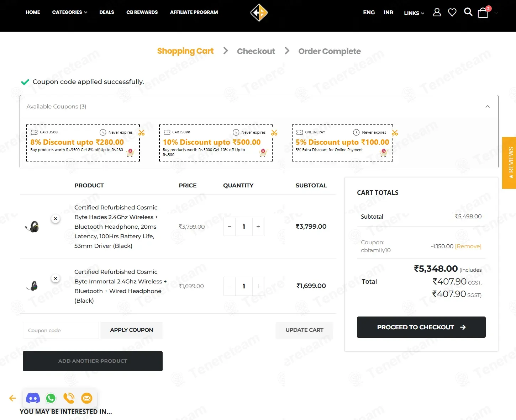Go to Checkout step in breadcrumb
Image resolution: width=516 pixels, height=420 pixels.
[x=256, y=52]
